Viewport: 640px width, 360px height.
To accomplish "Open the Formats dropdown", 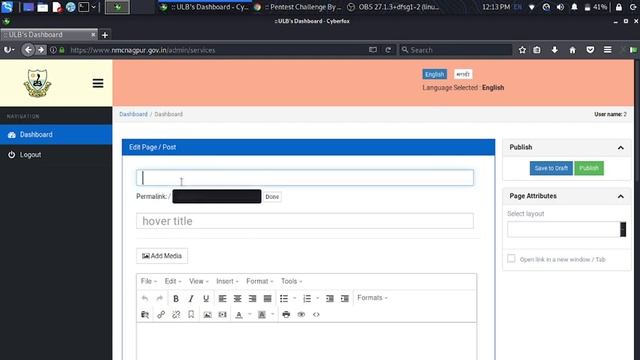I will click(x=372, y=298).
